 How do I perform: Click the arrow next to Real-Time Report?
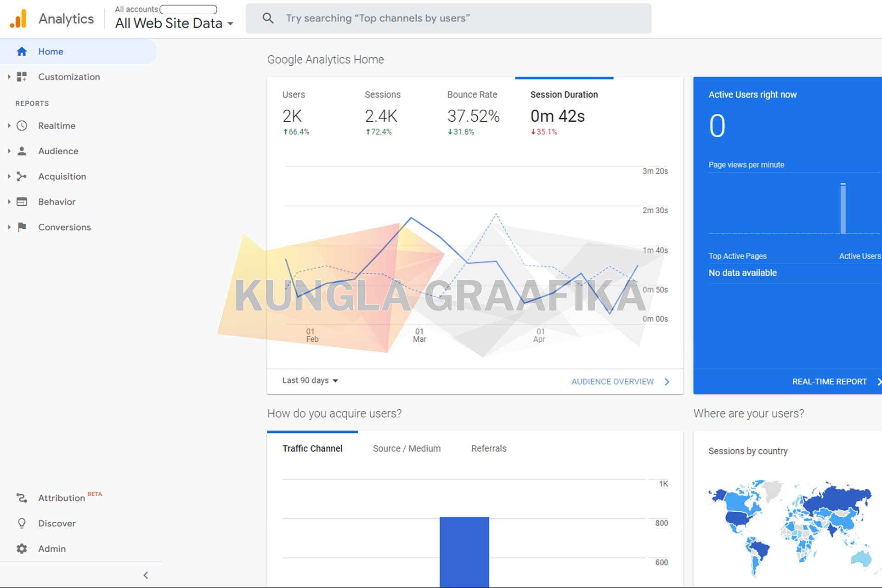tap(879, 382)
